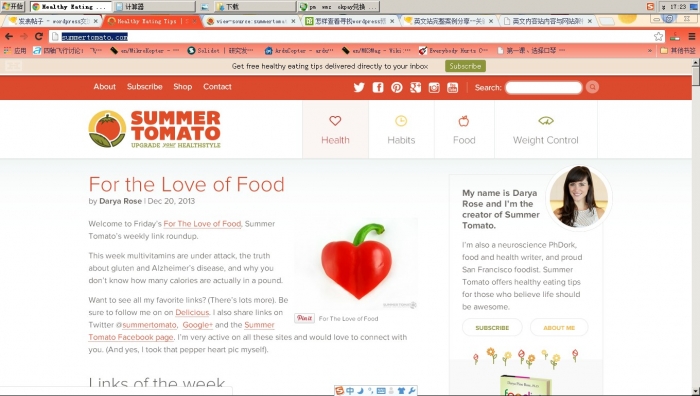
Task: Click the Pin it button under pepper image
Action: click(304, 318)
